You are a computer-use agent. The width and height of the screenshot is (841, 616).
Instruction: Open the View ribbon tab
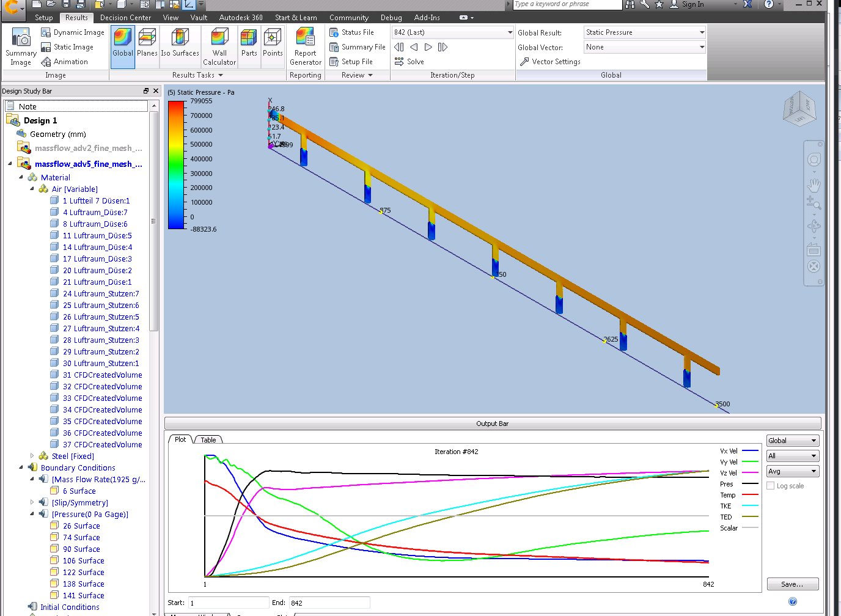[x=171, y=18]
